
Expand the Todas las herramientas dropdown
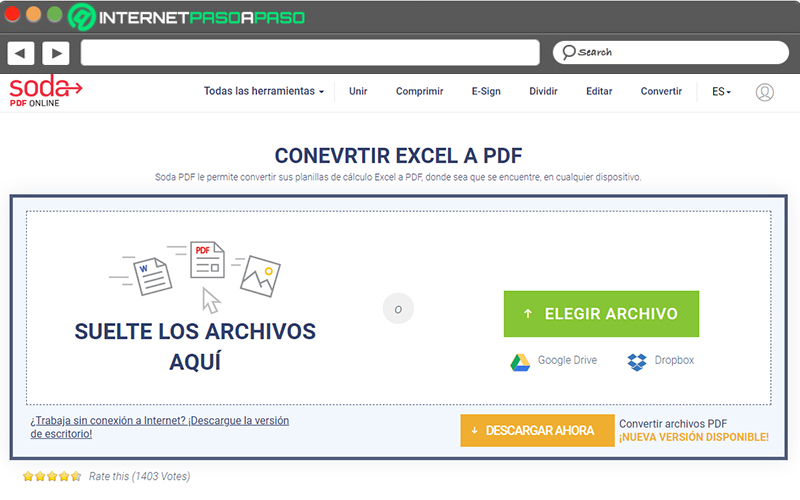264,91
